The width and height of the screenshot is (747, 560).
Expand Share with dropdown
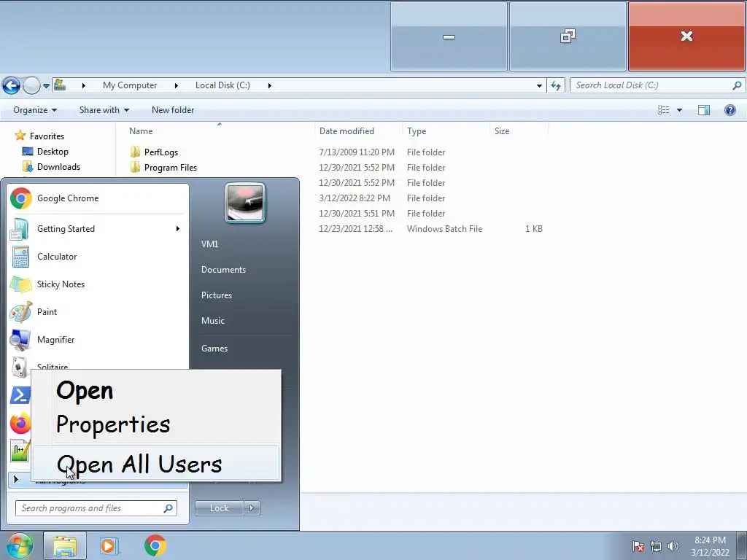pos(104,110)
